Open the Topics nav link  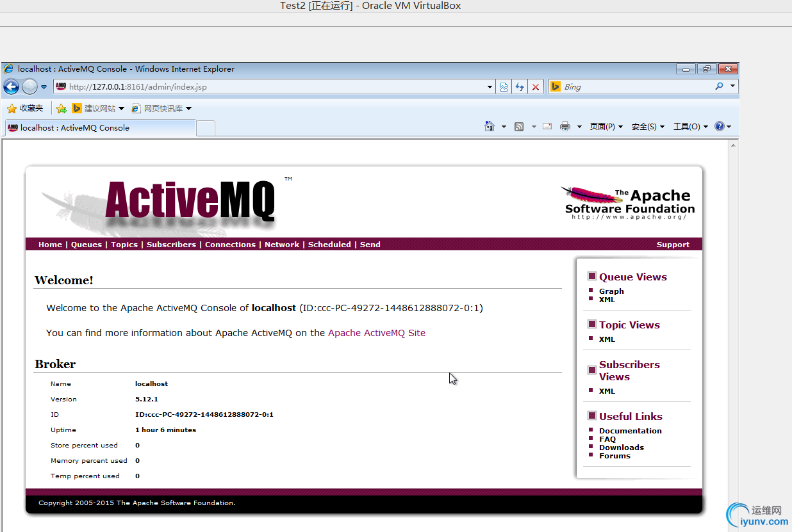pos(124,245)
